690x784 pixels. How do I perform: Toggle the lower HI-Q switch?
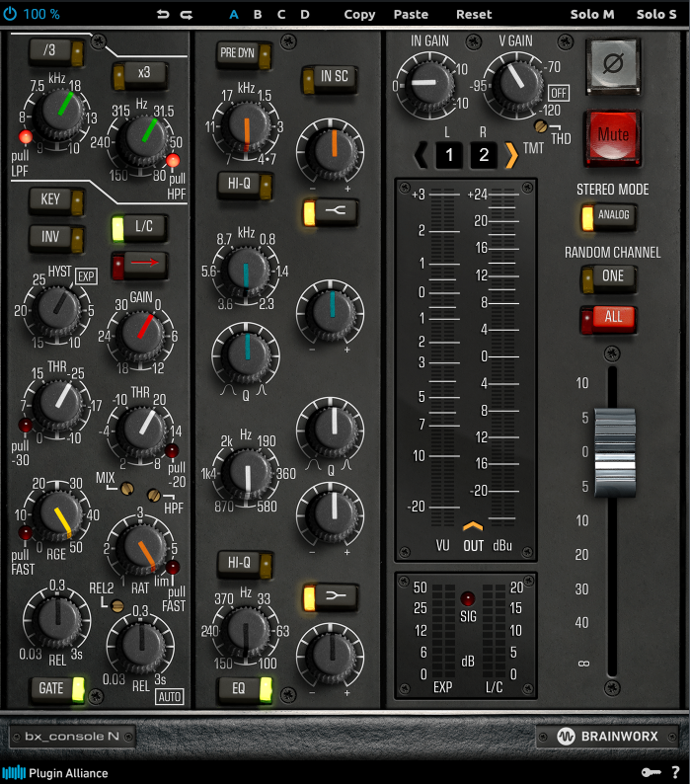click(245, 564)
